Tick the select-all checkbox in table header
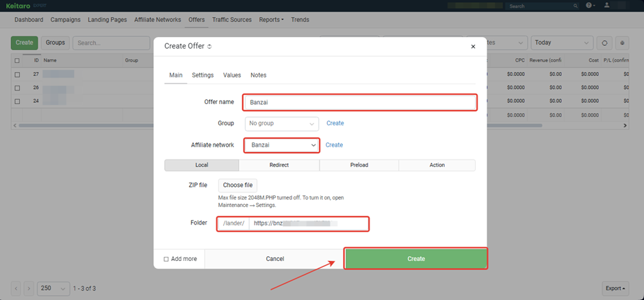644x300 pixels. (17, 60)
